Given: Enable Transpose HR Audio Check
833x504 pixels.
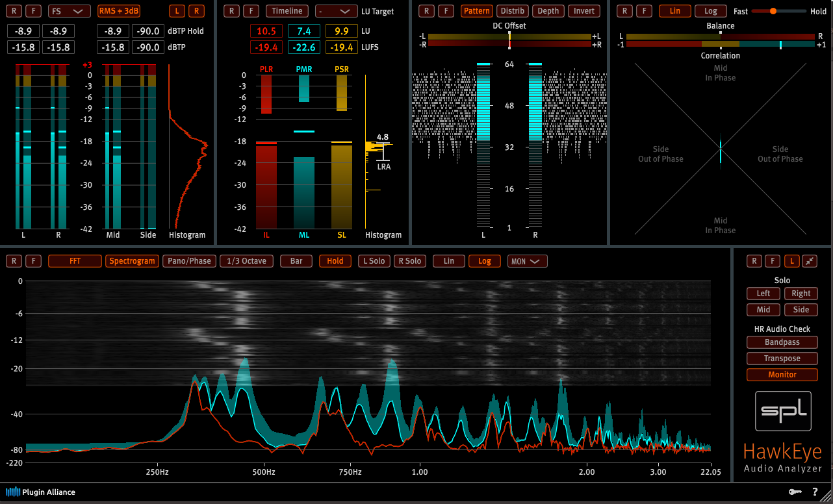Looking at the screenshot, I should pos(782,359).
